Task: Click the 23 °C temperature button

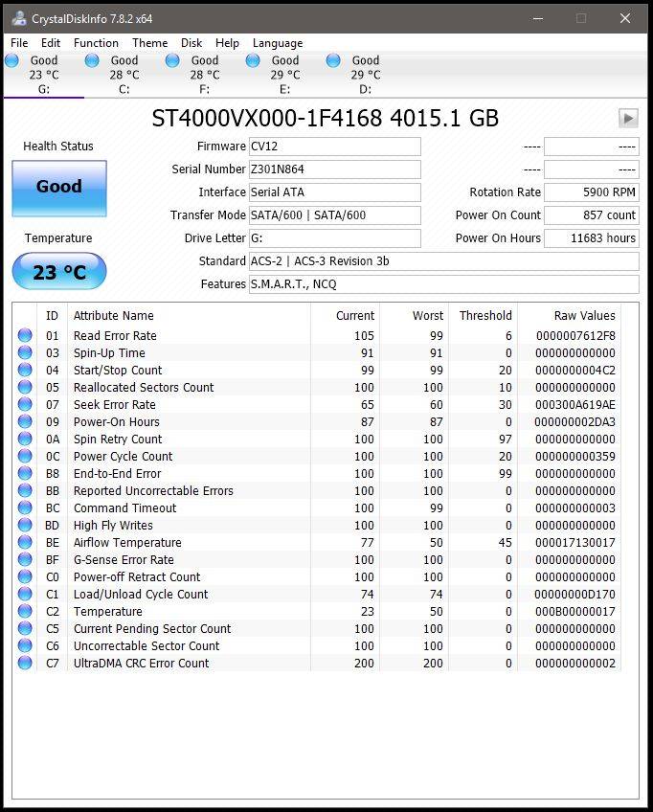Action: coord(59,271)
